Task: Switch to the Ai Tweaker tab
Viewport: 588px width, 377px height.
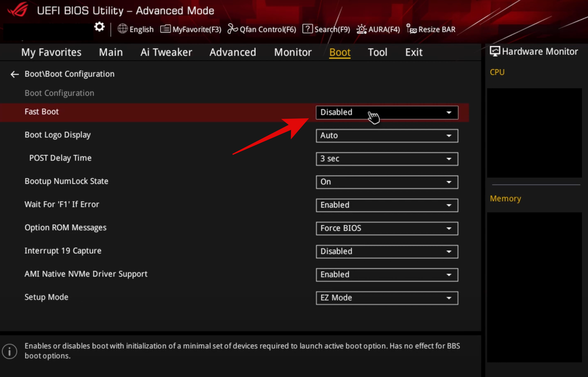Action: point(166,52)
